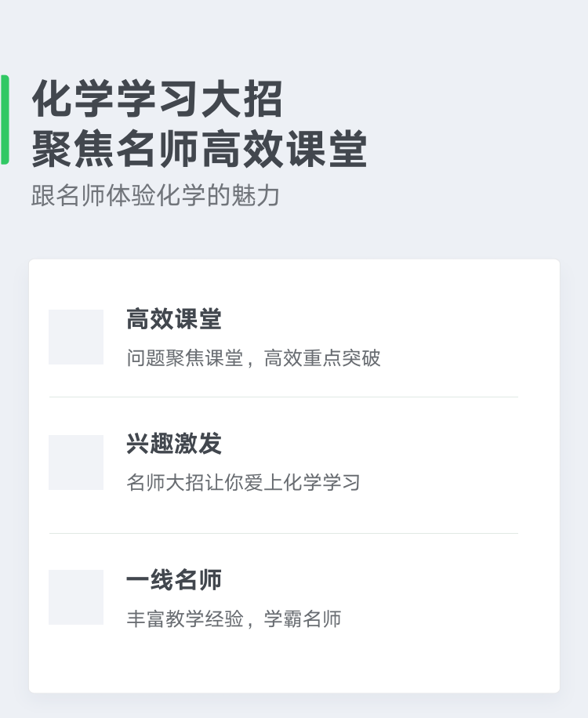Click text 名师大招让你爱上化学学习
Image resolution: width=588 pixels, height=718 pixels.
(x=244, y=483)
